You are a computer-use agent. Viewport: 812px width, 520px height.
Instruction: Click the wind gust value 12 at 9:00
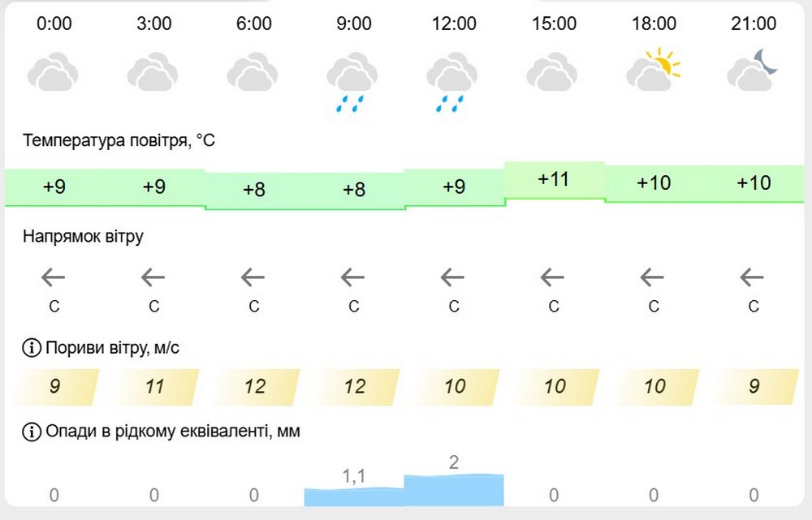tap(356, 386)
